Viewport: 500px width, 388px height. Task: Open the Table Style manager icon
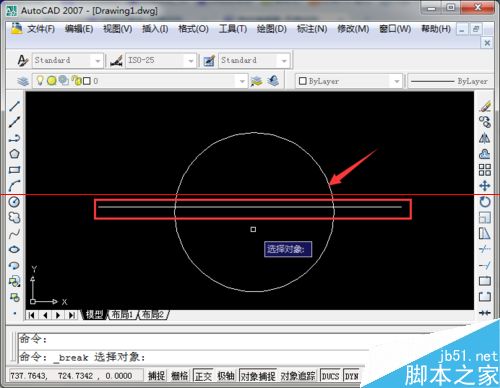[x=209, y=61]
